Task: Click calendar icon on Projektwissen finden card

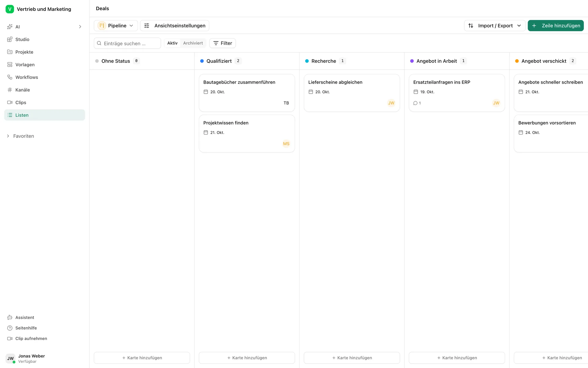Action: [x=206, y=132]
